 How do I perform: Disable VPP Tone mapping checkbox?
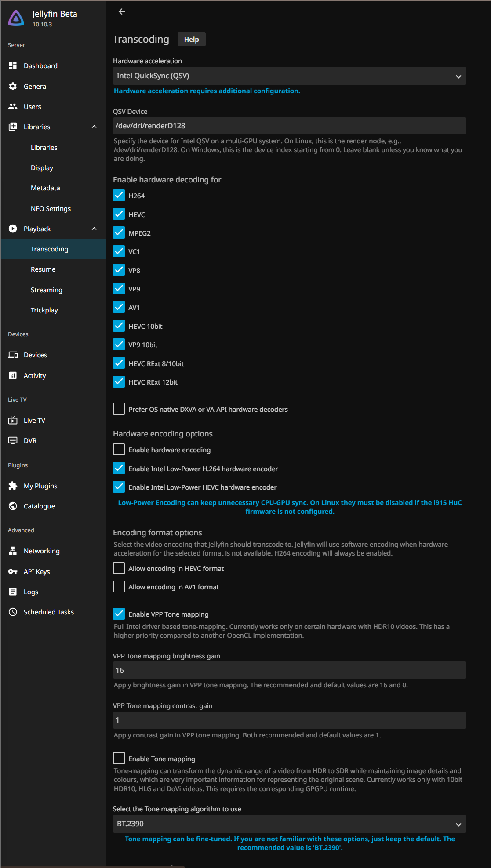pyautogui.click(x=119, y=614)
